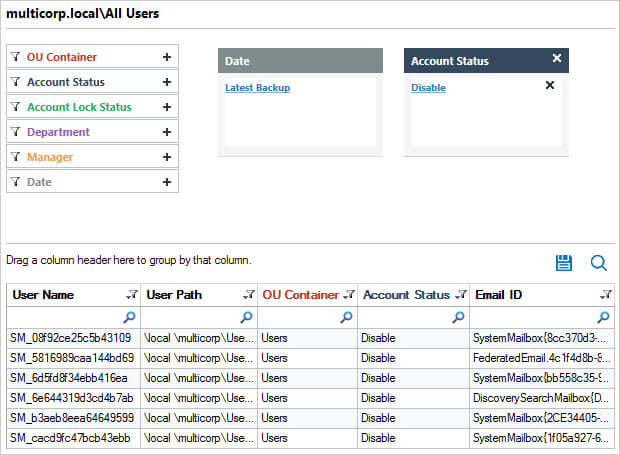Screen dimensions: 620x455
Task: Click filter icon in Account Status column header
Action: point(460,295)
